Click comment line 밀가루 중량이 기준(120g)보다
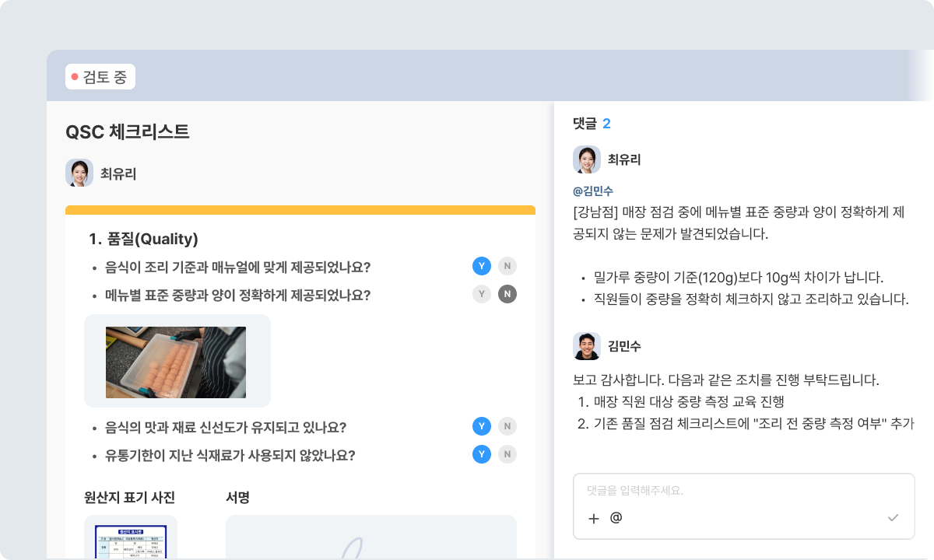The width and height of the screenshot is (934, 560). (x=738, y=277)
